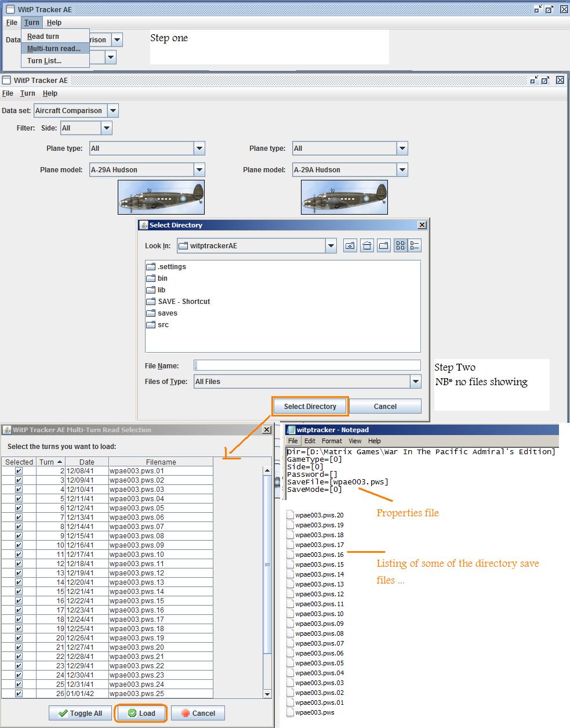Viewport: 570px width, 728px height.
Task: Open the bin folder
Action: click(157, 278)
